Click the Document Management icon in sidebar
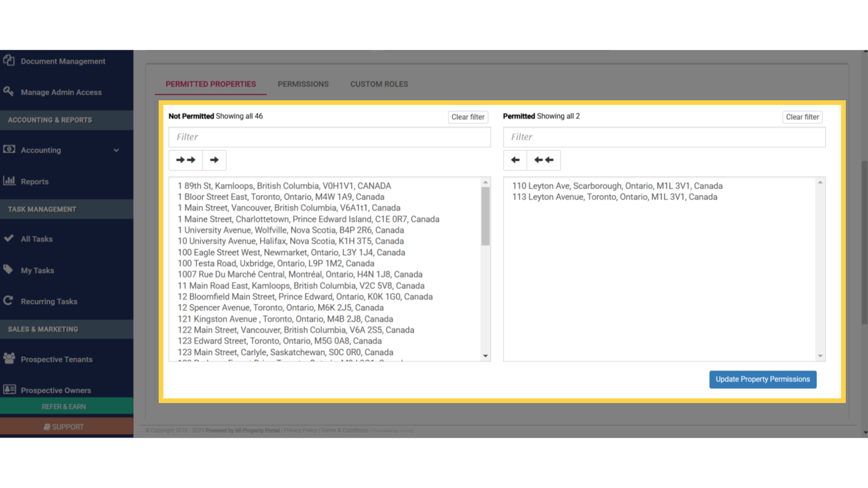This screenshot has width=868, height=488. point(9,60)
